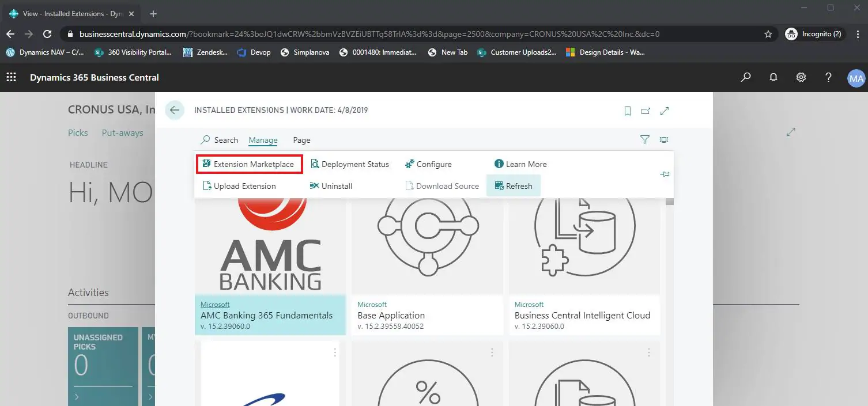The height and width of the screenshot is (406, 868).
Task: Click the Uninstall action
Action: 331,186
